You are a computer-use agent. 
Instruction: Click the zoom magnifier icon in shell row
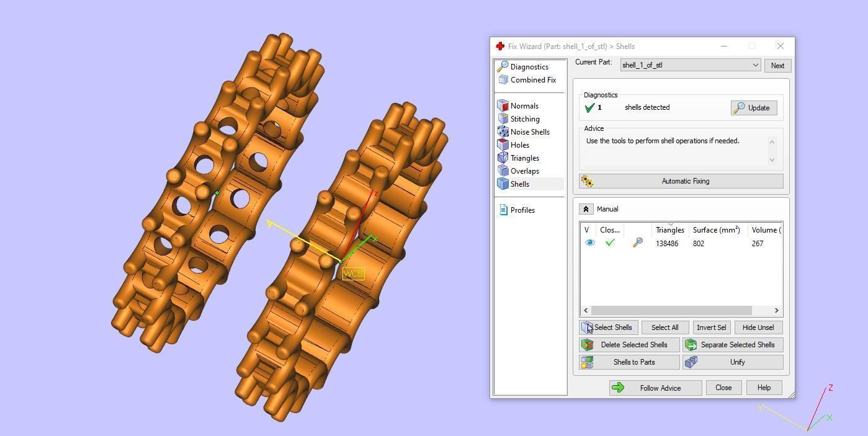(x=637, y=243)
